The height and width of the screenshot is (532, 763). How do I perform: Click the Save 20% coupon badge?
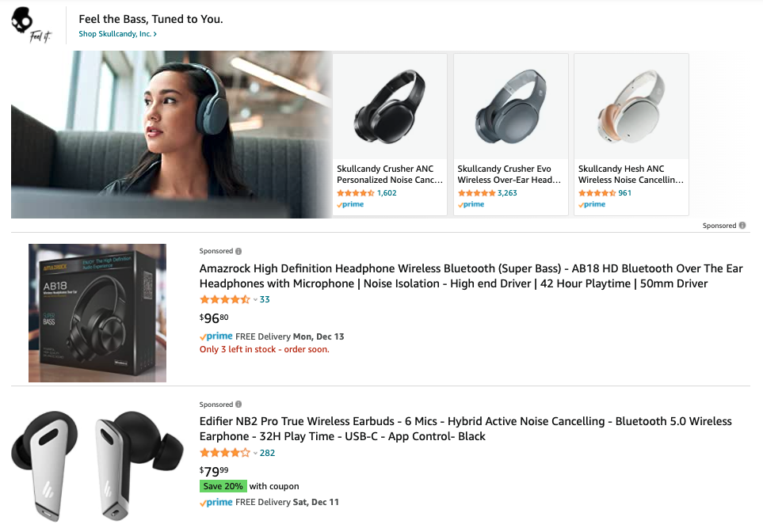click(223, 486)
